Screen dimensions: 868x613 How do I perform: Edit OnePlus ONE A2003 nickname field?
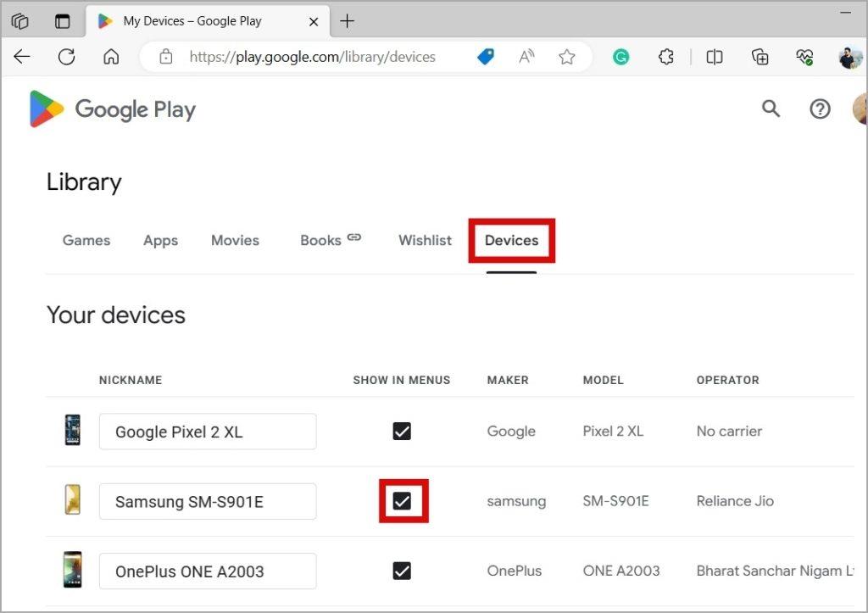click(208, 571)
